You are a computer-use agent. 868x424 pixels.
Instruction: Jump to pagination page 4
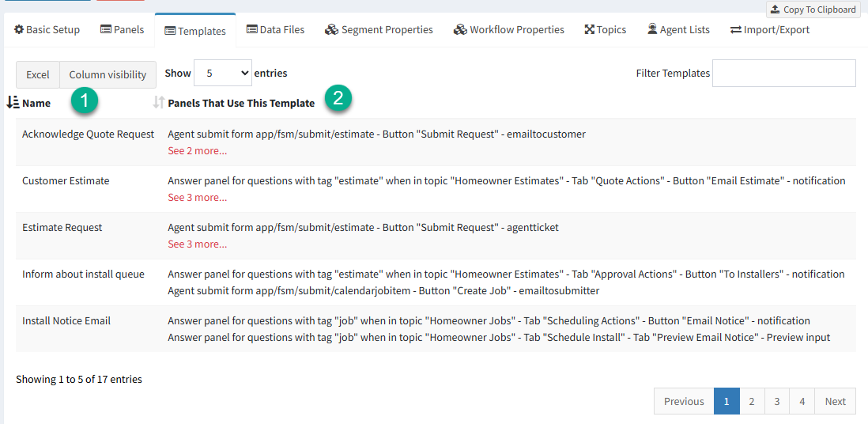click(x=802, y=401)
